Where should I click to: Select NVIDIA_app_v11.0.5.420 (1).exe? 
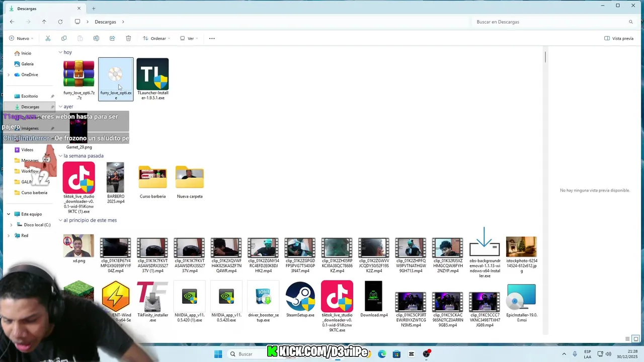pos(190,302)
